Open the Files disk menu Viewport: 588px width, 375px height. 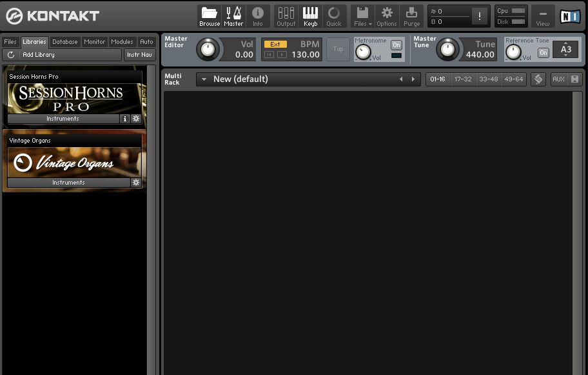(362, 17)
